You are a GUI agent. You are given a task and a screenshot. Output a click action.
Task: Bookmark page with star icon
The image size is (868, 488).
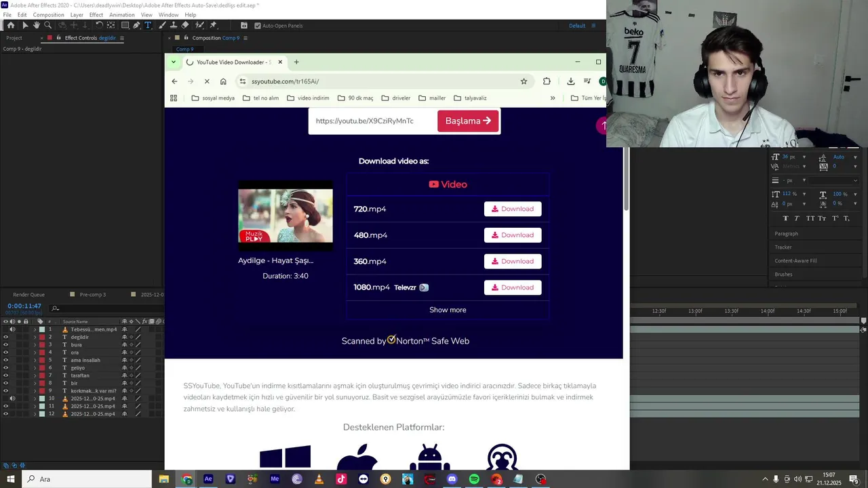click(x=524, y=81)
